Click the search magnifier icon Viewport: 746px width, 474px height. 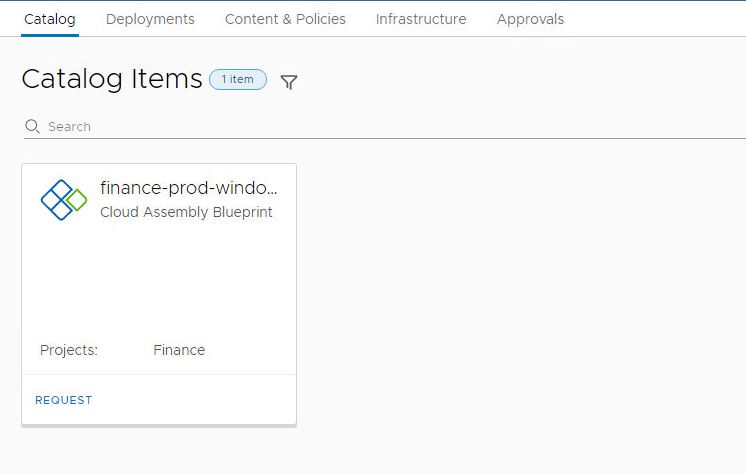click(x=32, y=126)
